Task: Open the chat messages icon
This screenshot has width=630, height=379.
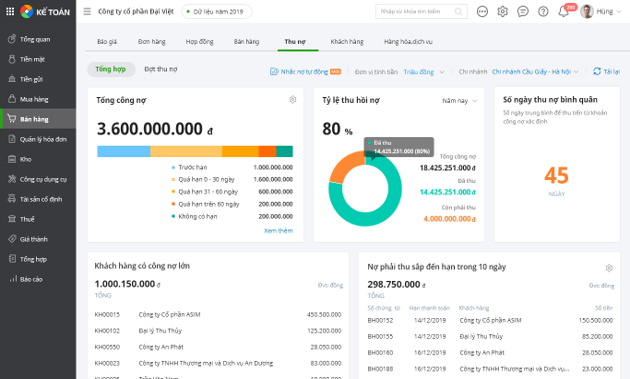Action: (x=523, y=12)
